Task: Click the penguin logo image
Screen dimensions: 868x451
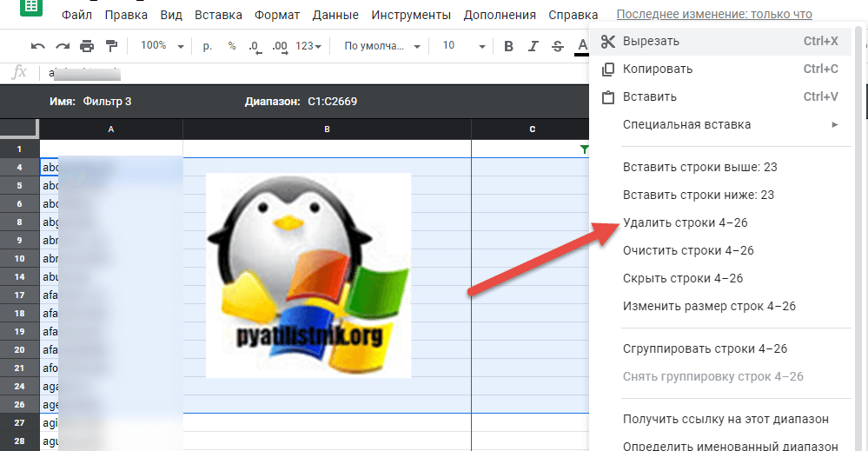Action: coord(308,275)
